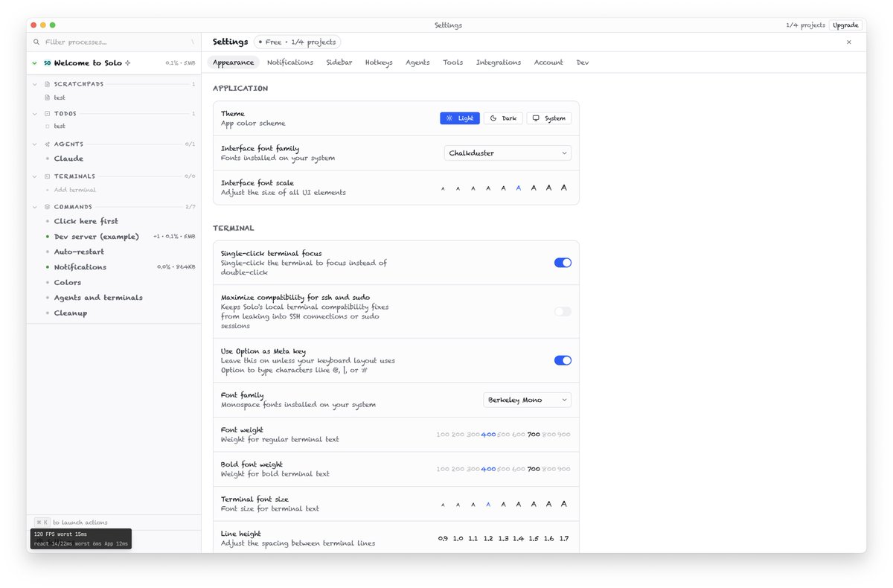Click the 1/4 projects text in title bar

(x=805, y=25)
